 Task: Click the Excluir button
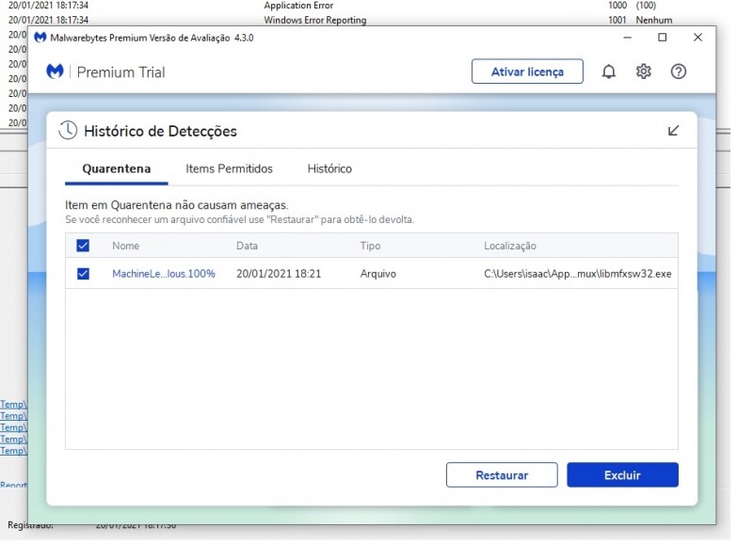tap(622, 475)
